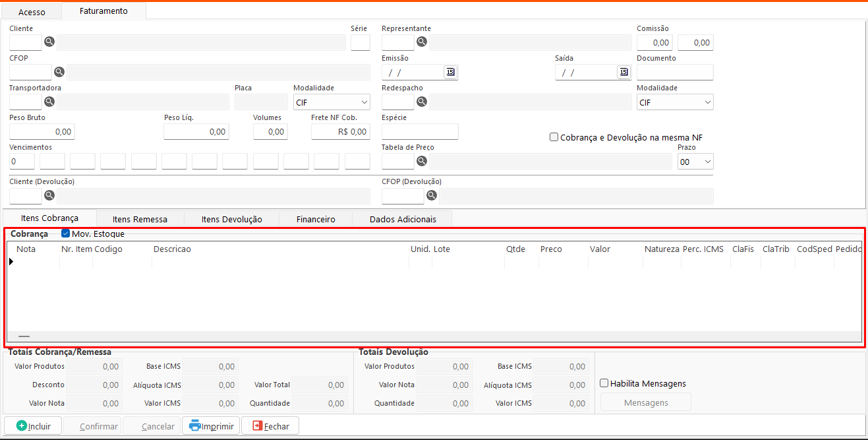Click the Tabela de Preço search icon
The width and height of the screenshot is (868, 440).
point(422,161)
